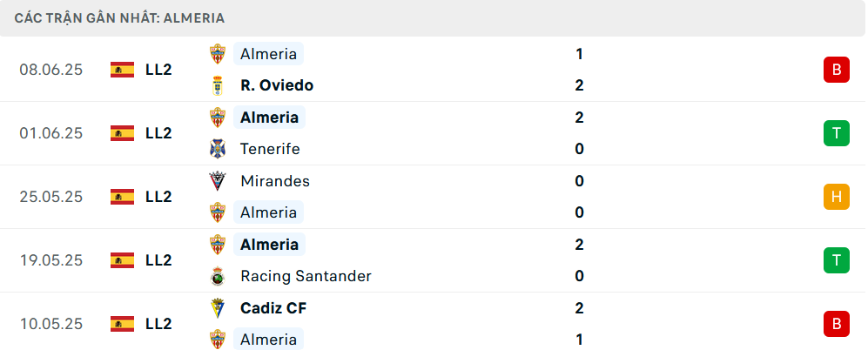The width and height of the screenshot is (868, 350).
Task: Click the Tenerife club crest icon
Action: point(218,149)
